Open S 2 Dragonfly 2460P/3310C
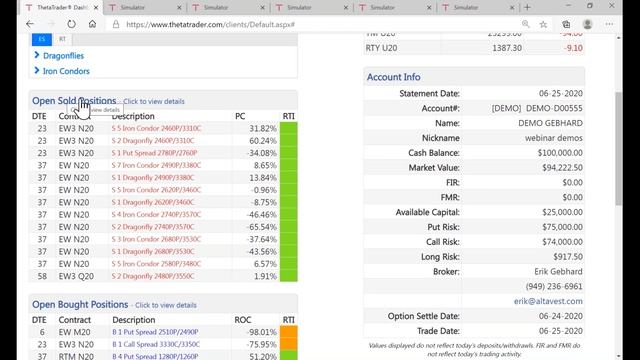 pos(153,140)
